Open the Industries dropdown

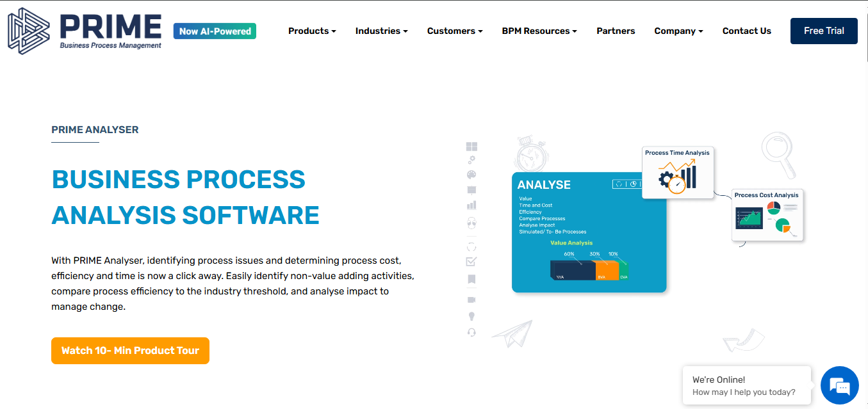point(381,31)
